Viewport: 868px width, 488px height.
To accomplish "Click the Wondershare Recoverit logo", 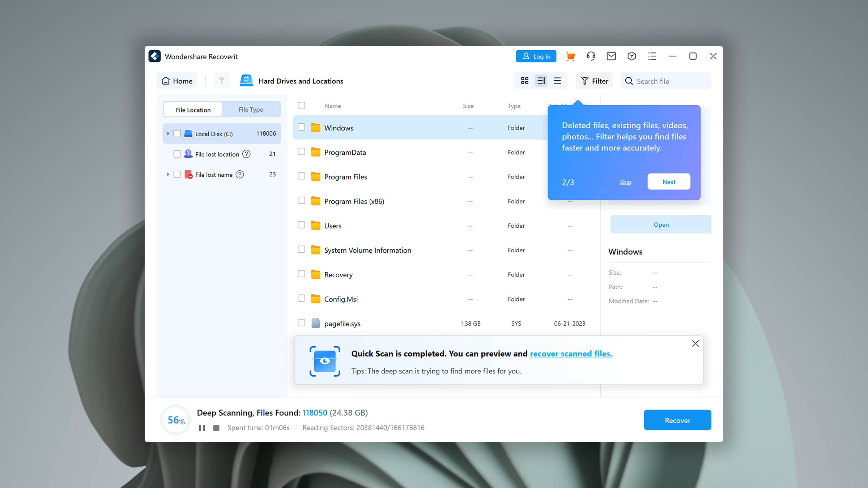I will click(x=154, y=56).
